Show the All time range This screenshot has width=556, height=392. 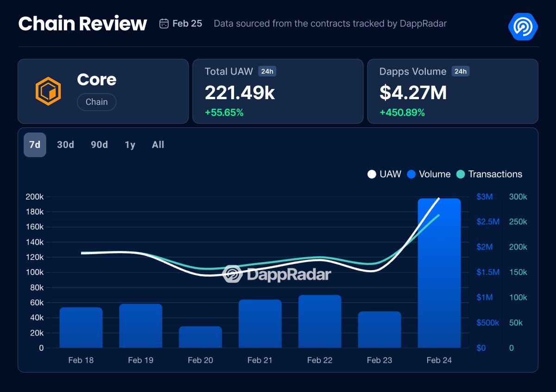pyautogui.click(x=158, y=145)
